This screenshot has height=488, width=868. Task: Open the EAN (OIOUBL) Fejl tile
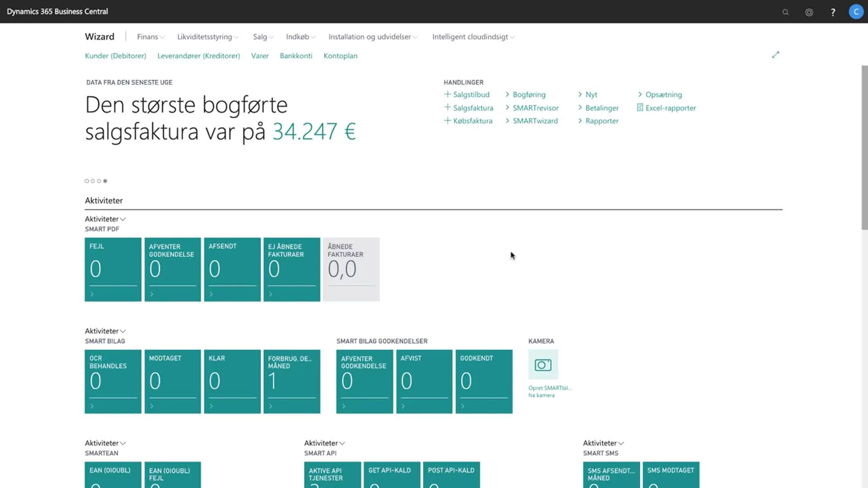coord(173,475)
